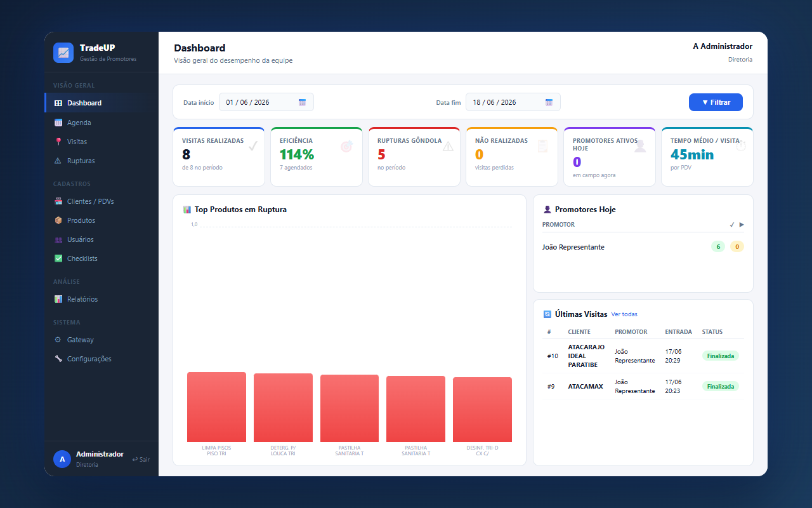This screenshot has width=812, height=508.
Task: Open calendar picker in Data início field
Action: pyautogui.click(x=302, y=102)
